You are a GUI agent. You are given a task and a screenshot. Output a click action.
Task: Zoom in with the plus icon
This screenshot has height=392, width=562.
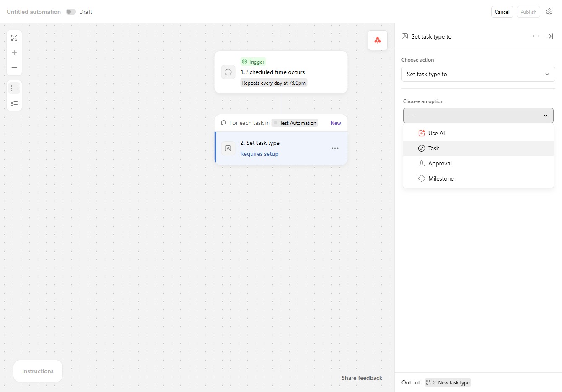pyautogui.click(x=14, y=53)
